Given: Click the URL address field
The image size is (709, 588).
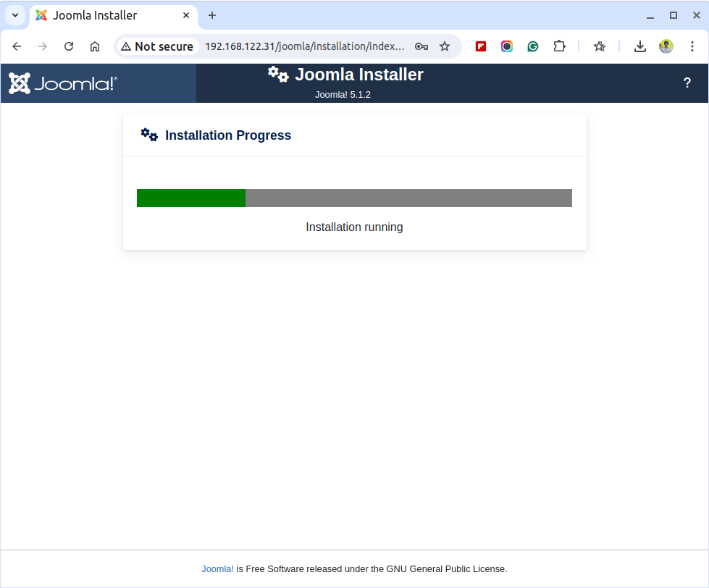Looking at the screenshot, I should [305, 46].
